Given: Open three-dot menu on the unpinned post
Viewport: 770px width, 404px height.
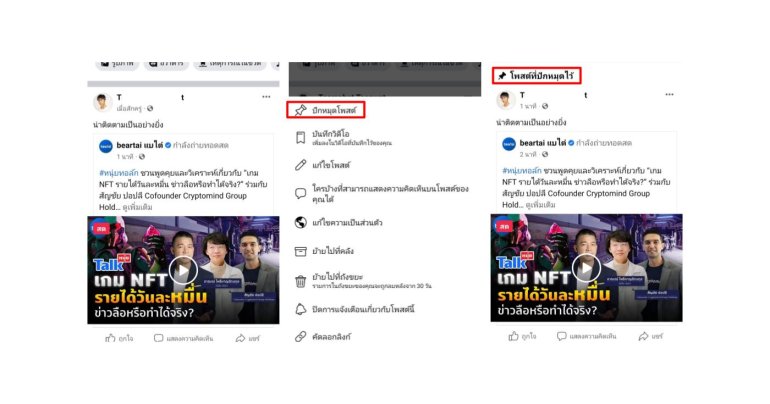Looking at the screenshot, I should pyautogui.click(x=266, y=97).
